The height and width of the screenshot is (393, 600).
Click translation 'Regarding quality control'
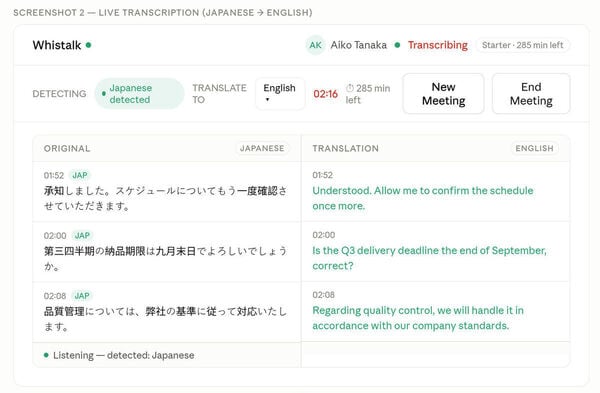coord(418,318)
